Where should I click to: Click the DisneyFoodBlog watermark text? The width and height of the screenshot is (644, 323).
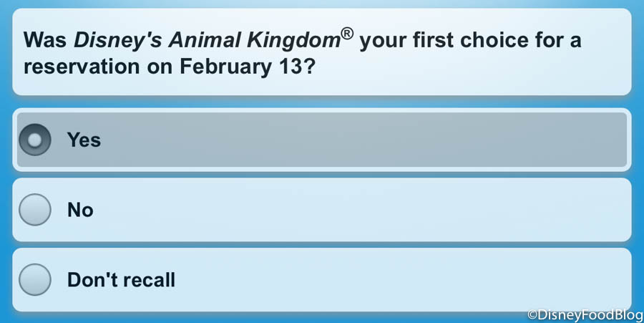(x=590, y=314)
